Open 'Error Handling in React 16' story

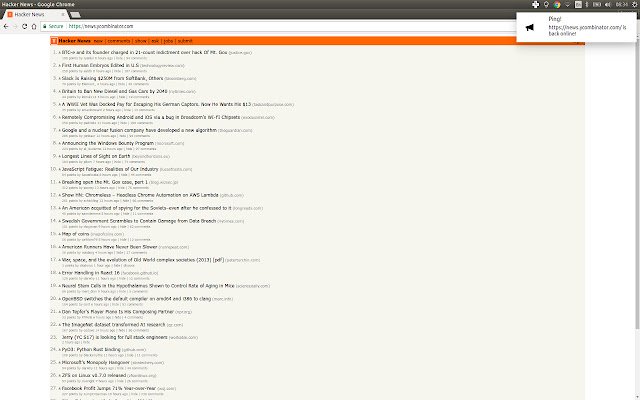tap(91, 273)
